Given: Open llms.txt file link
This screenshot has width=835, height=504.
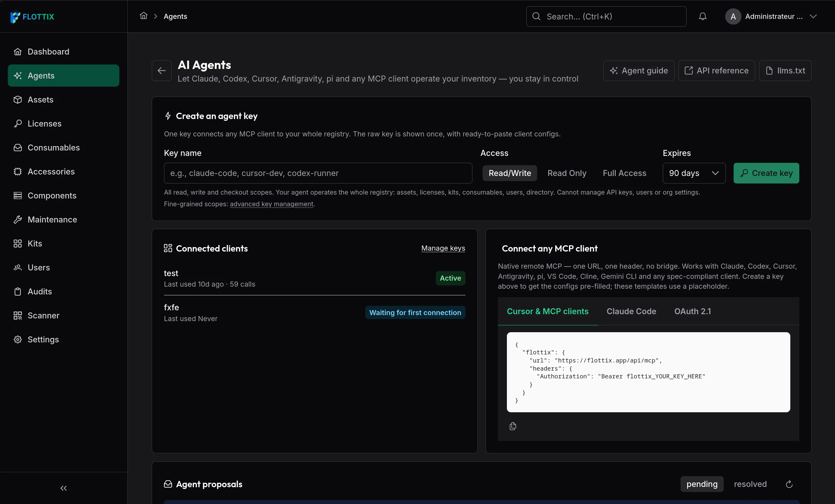Looking at the screenshot, I should pos(785,70).
